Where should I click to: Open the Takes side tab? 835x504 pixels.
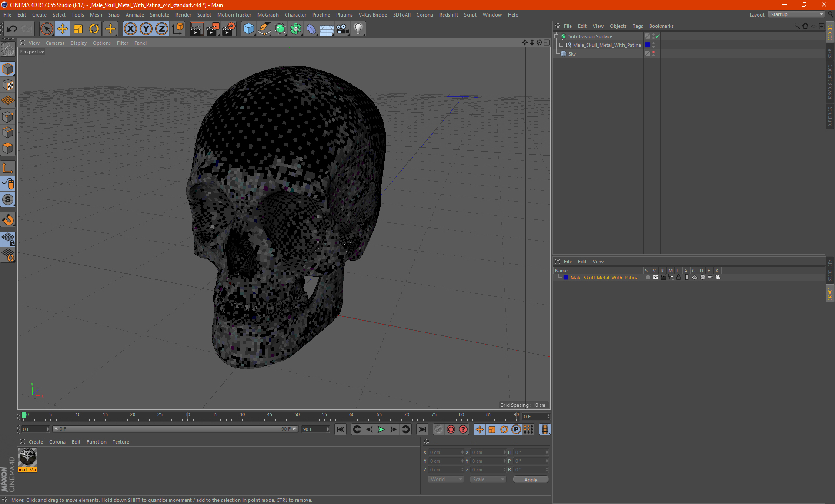pos(830,52)
